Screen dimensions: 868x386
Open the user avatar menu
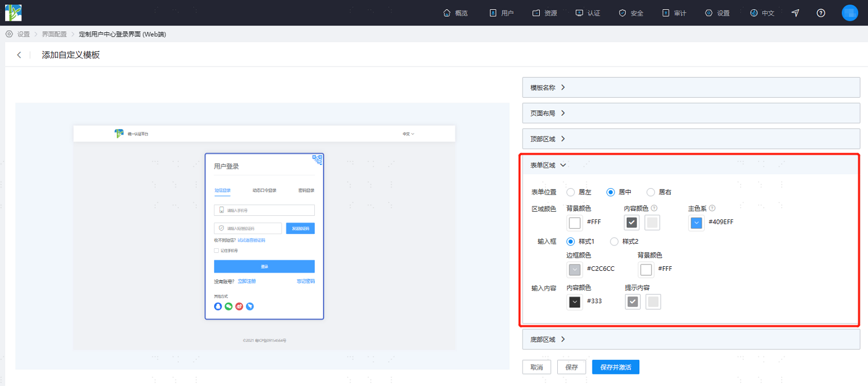click(849, 13)
